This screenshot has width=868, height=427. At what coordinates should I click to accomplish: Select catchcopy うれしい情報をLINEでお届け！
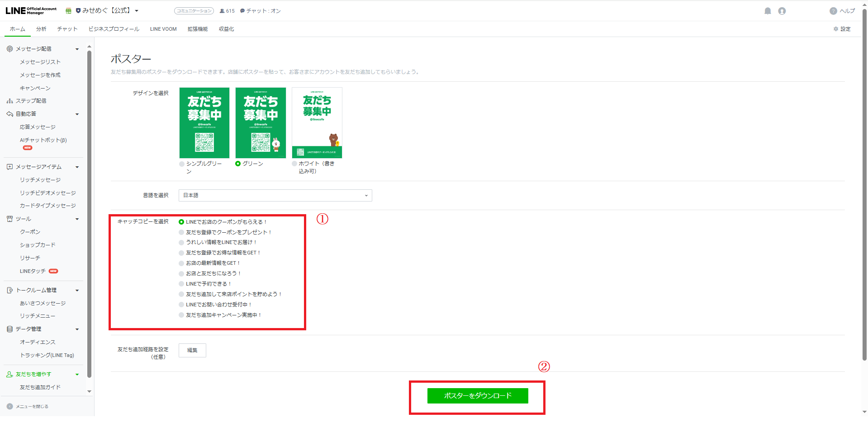point(181,242)
